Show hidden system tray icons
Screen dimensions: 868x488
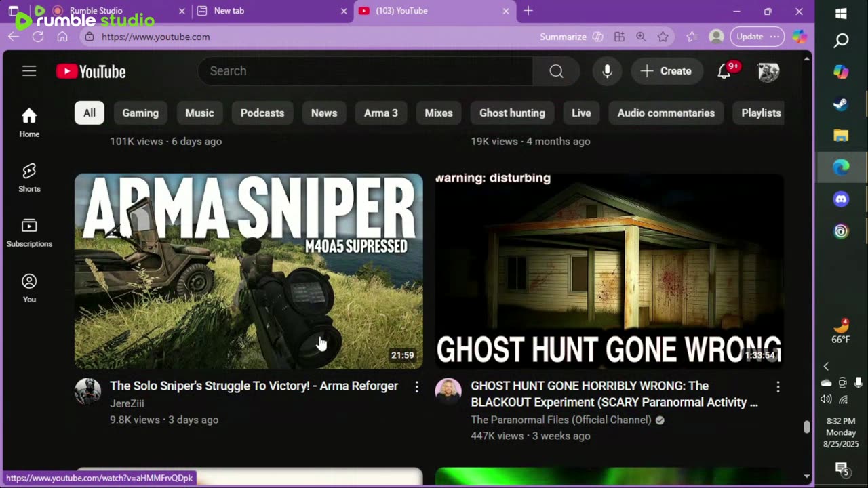coord(826,367)
